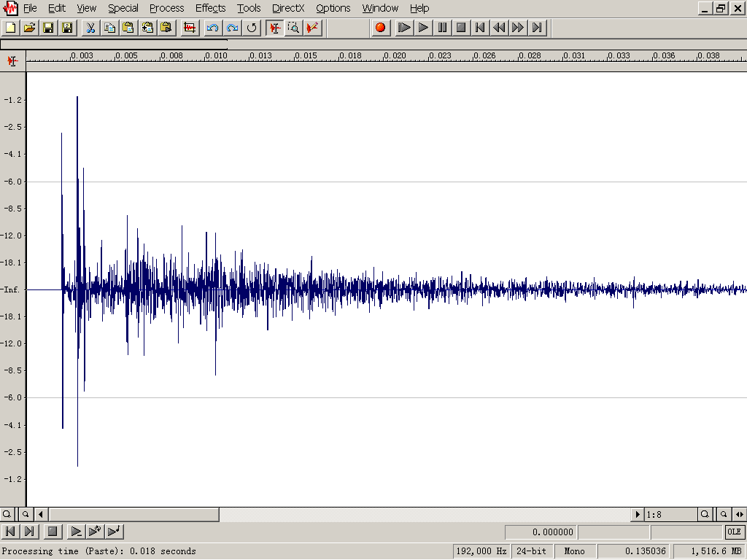This screenshot has height=560, width=747.
Task: Click the OLE drag button
Action: (734, 532)
